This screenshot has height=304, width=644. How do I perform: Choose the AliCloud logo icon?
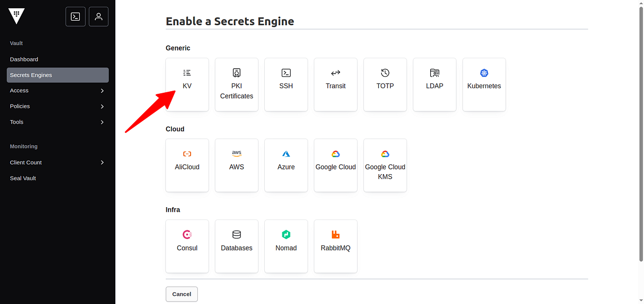tap(187, 154)
